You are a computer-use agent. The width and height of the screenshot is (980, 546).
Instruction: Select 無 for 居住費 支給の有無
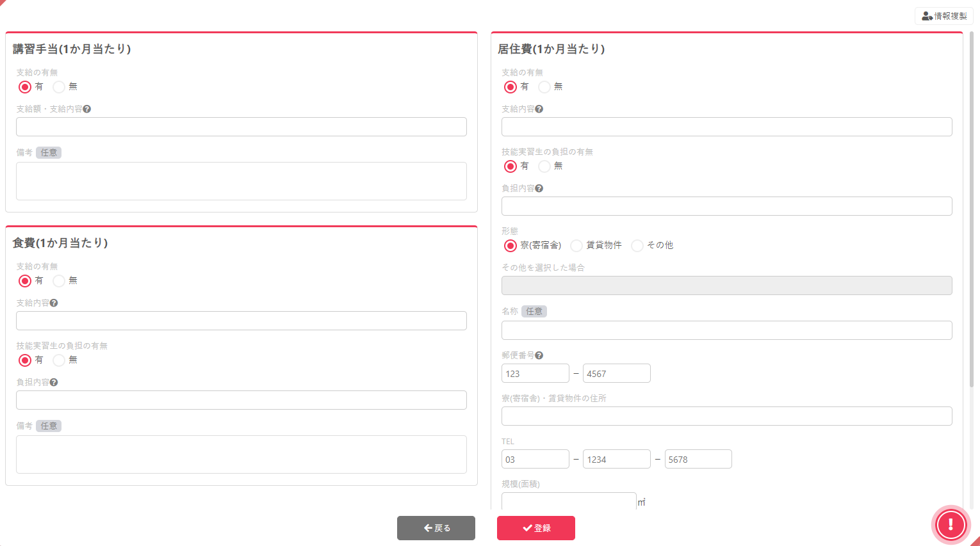tap(545, 87)
